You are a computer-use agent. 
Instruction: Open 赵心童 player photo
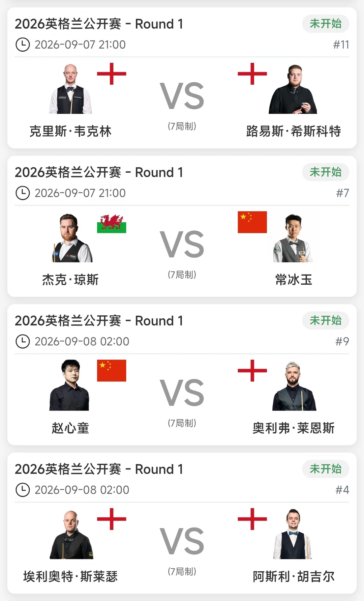tap(69, 385)
